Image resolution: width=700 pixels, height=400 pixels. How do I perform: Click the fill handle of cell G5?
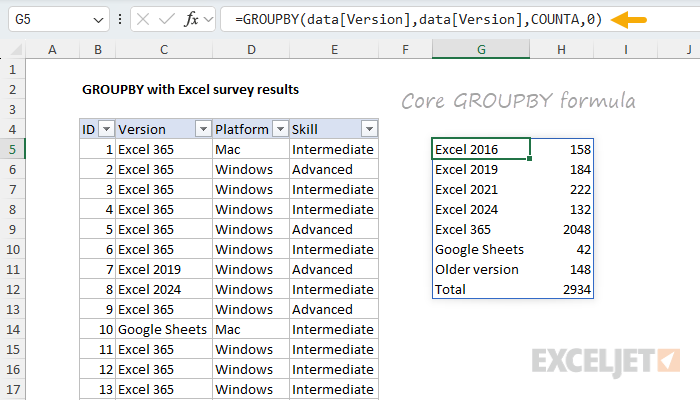pos(530,158)
